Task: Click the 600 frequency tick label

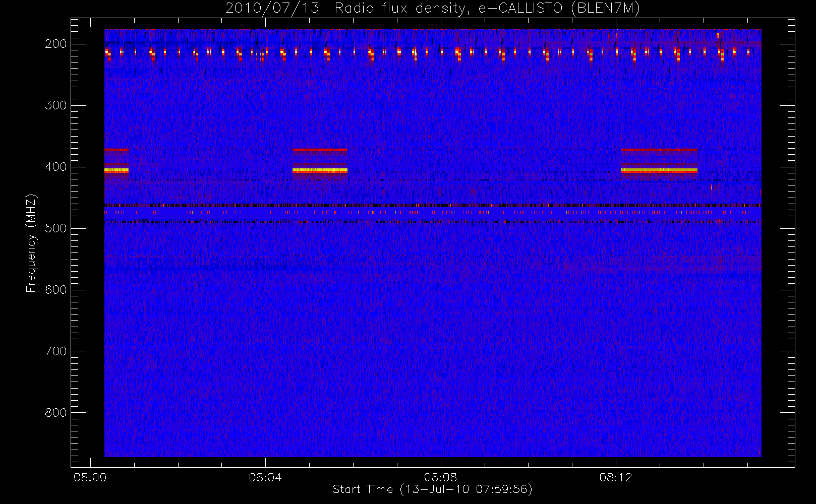Action: 55,290
